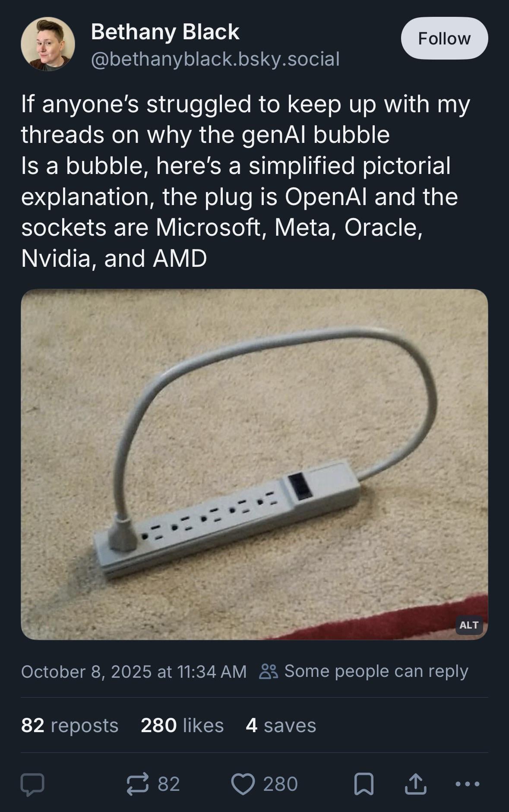Open the Bethany Black display name

[165, 32]
